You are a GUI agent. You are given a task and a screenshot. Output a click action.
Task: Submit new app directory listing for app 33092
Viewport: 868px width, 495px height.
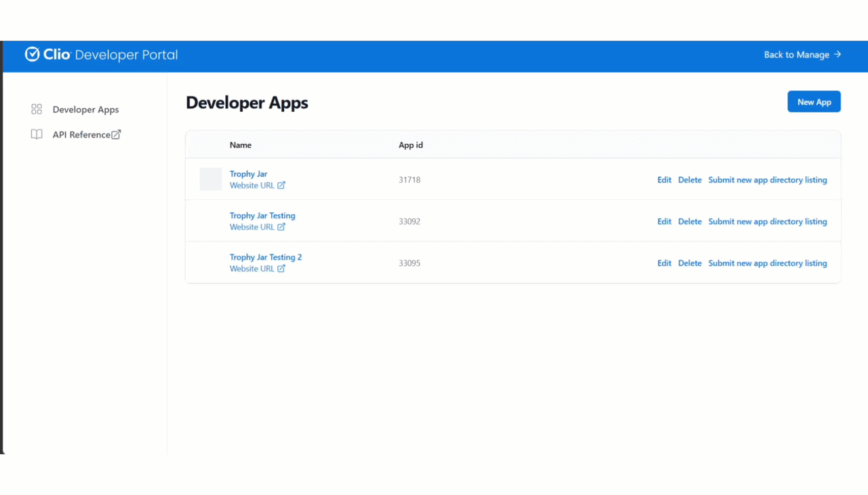[768, 222]
